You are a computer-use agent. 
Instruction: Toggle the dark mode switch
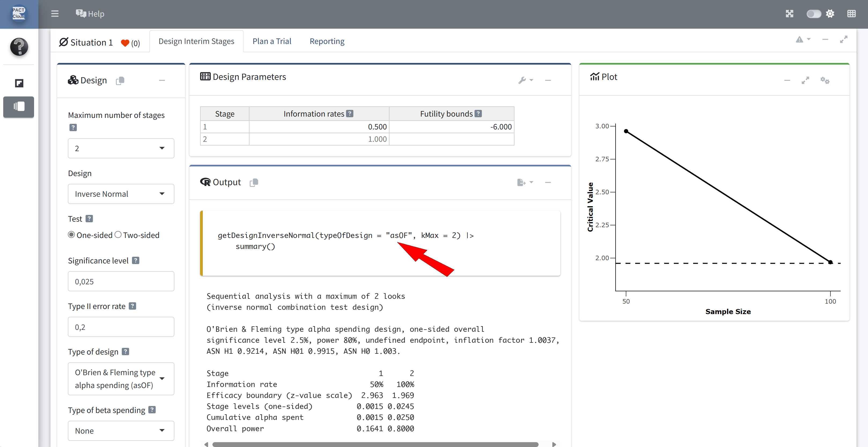click(813, 14)
